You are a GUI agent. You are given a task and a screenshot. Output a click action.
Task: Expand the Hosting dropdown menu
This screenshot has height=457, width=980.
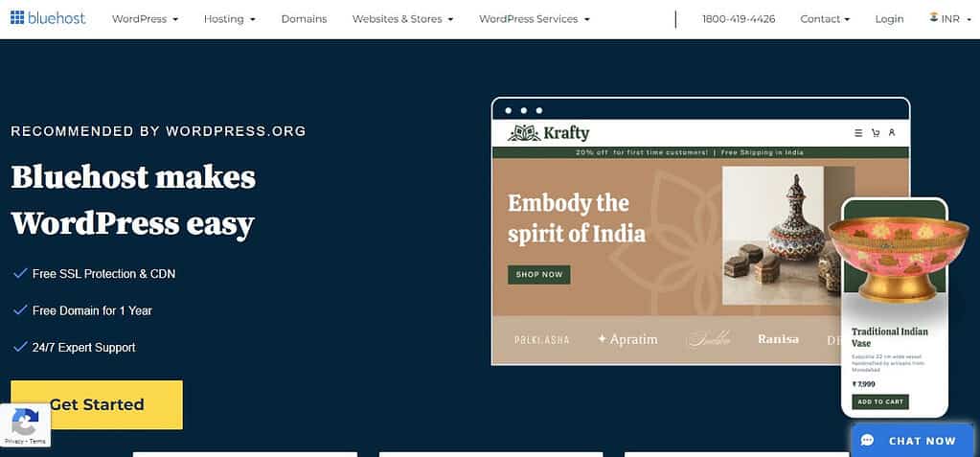point(229,19)
